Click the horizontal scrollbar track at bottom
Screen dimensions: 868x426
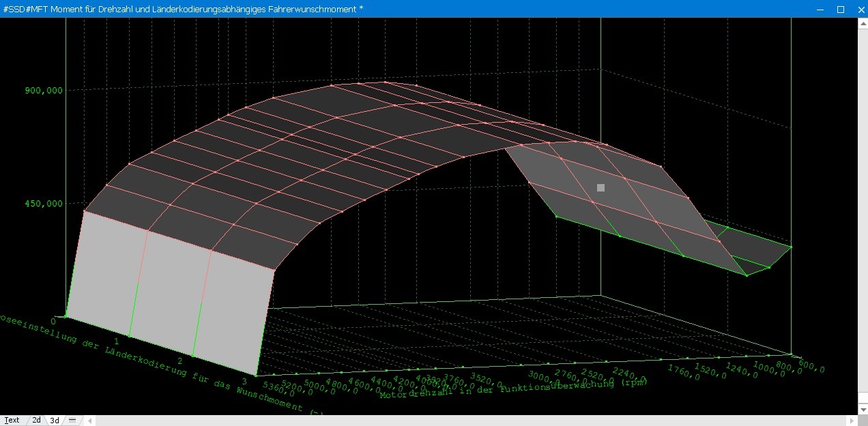[x=471, y=421]
